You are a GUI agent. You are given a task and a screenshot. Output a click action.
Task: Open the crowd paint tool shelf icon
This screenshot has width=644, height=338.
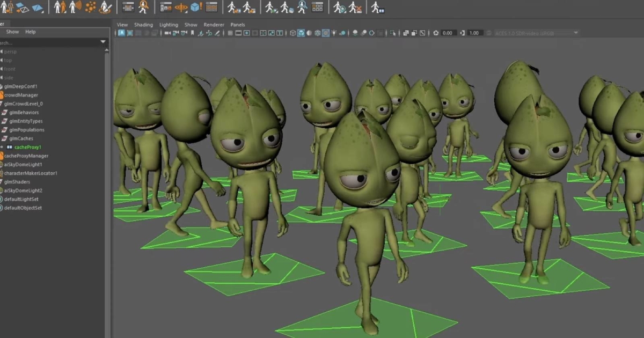(106, 7)
